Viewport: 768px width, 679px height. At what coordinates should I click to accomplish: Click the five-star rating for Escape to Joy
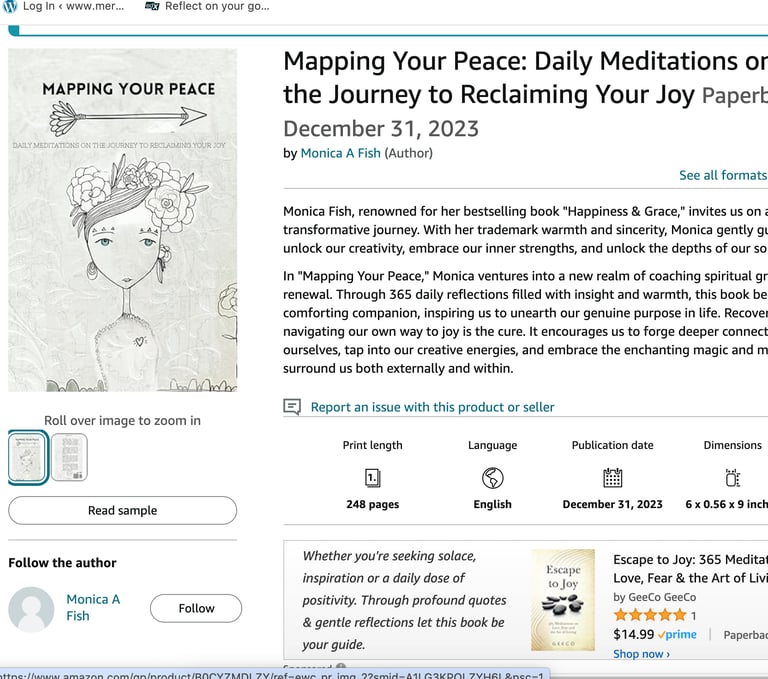tap(649, 615)
